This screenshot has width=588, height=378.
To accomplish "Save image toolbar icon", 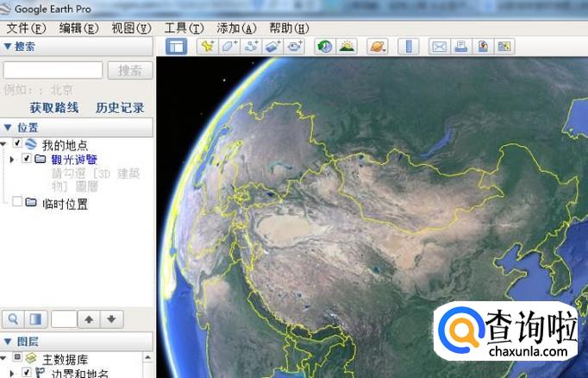I will pos(483,47).
